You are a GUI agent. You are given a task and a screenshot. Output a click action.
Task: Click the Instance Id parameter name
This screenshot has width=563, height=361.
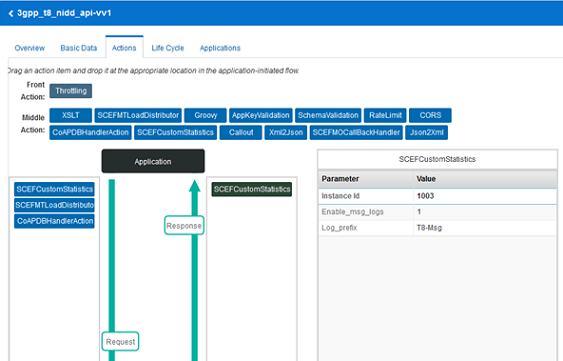[x=340, y=196]
